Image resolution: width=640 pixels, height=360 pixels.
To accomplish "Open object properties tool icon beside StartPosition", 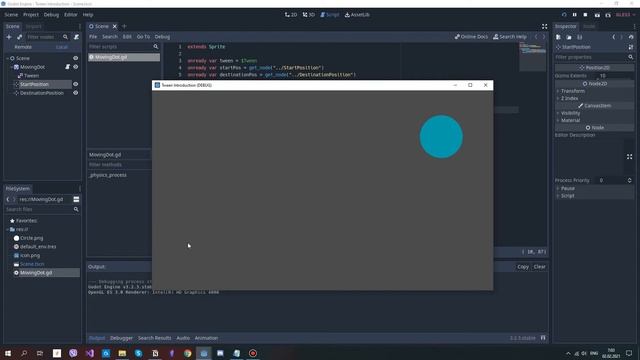I will [631, 47].
